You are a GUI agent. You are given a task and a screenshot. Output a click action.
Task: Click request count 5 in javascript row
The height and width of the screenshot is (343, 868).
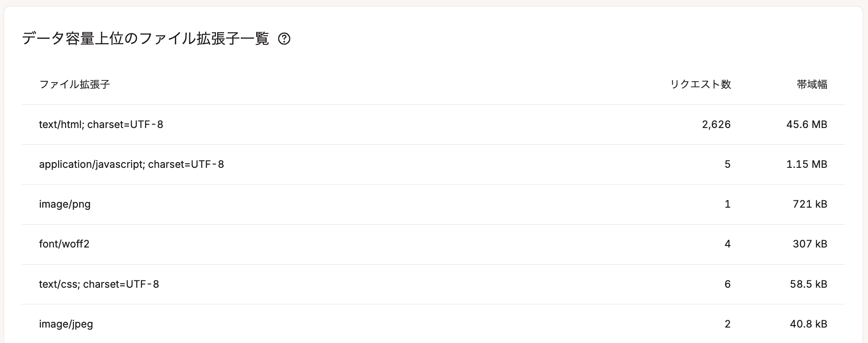click(728, 164)
